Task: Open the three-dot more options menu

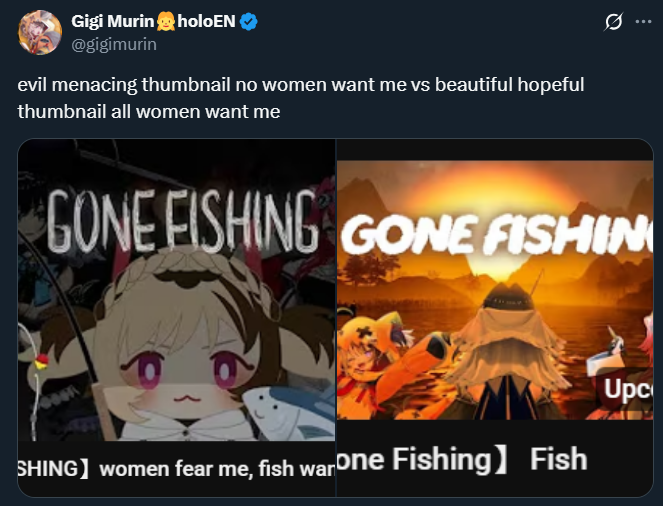Action: [x=644, y=22]
